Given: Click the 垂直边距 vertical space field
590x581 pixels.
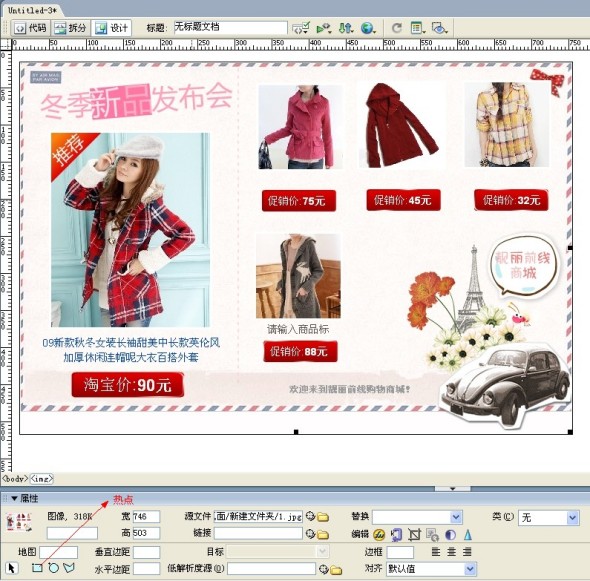Looking at the screenshot, I should pyautogui.click(x=146, y=552).
